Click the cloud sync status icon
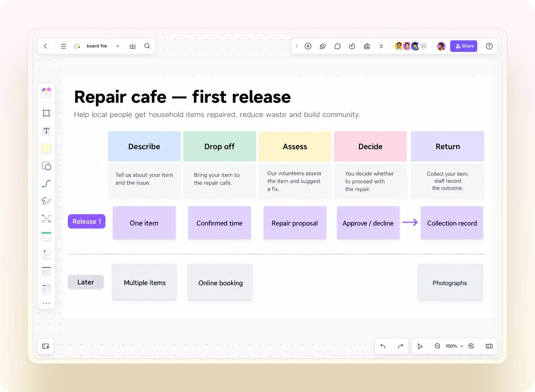 pos(77,46)
